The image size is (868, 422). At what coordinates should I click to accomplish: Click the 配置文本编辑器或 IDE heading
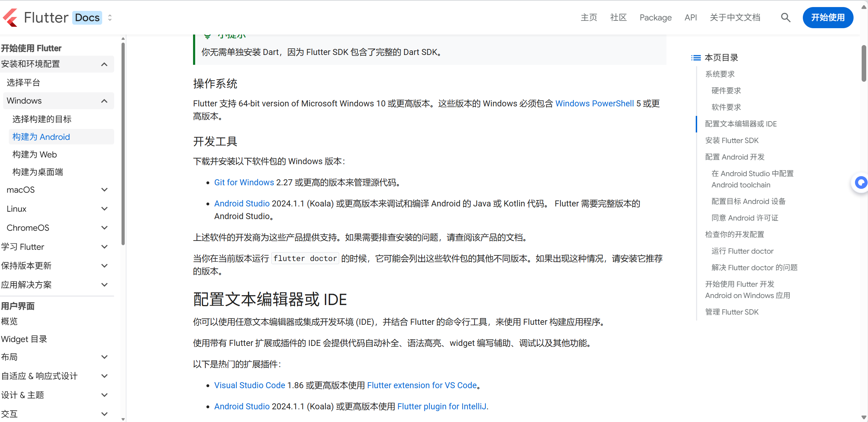point(270,300)
